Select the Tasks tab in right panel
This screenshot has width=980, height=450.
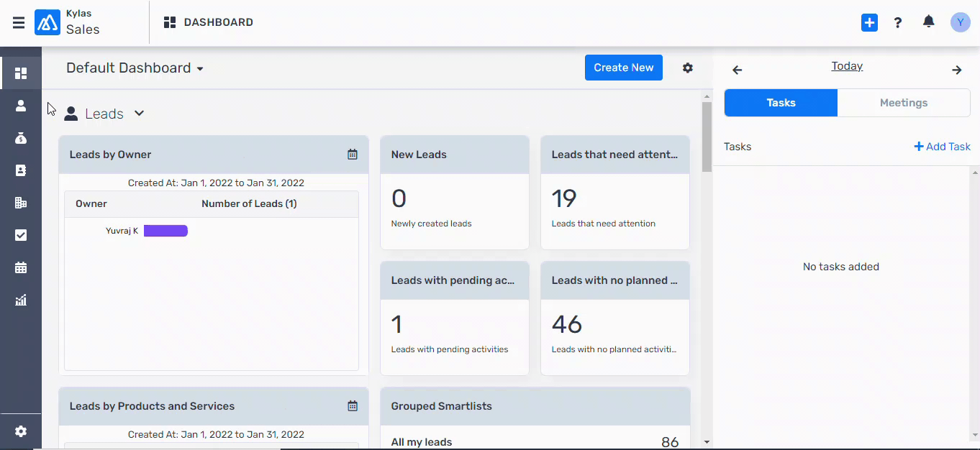coord(781,102)
